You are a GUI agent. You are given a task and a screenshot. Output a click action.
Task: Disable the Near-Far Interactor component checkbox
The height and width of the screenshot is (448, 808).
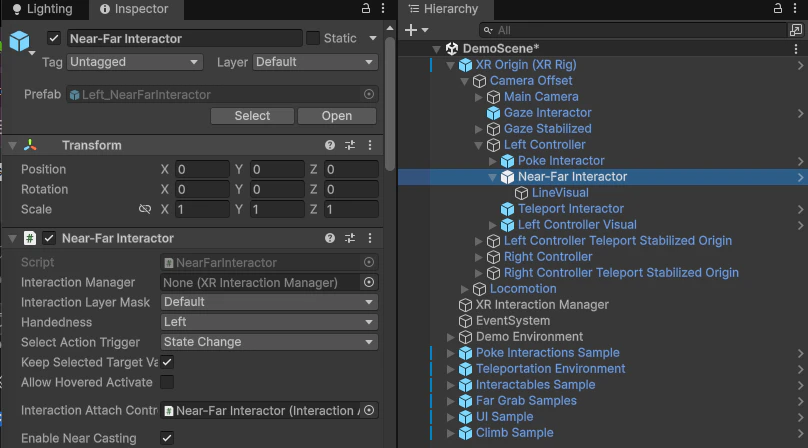(x=49, y=238)
